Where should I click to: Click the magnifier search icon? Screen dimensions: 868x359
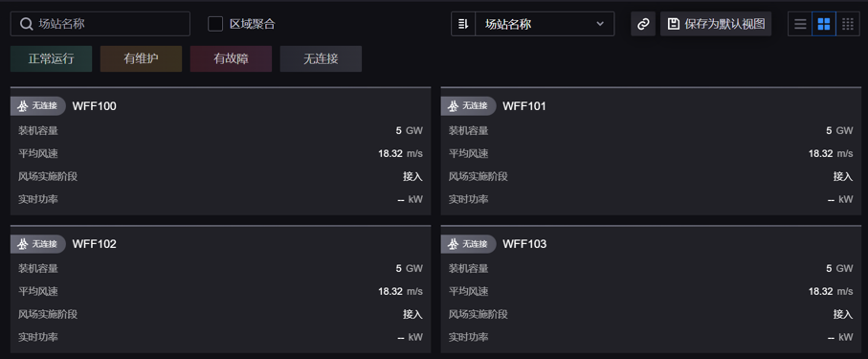click(26, 24)
